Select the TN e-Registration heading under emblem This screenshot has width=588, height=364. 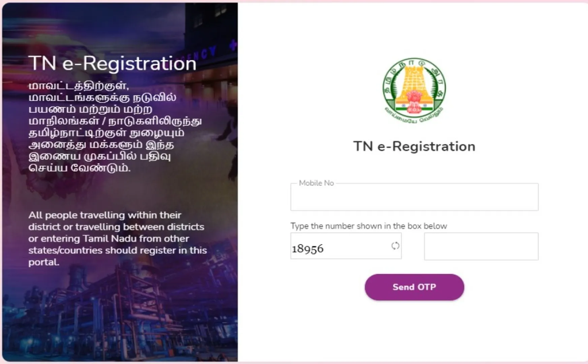pos(414,147)
